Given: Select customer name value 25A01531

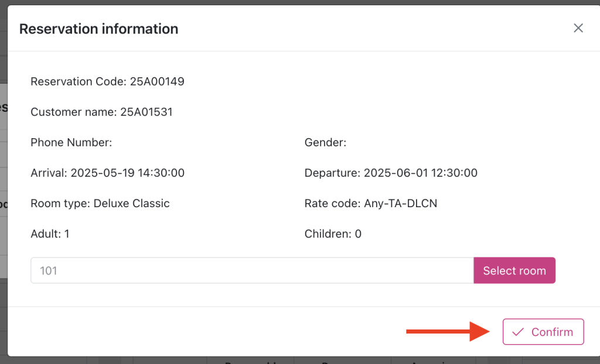Looking at the screenshot, I should point(146,112).
